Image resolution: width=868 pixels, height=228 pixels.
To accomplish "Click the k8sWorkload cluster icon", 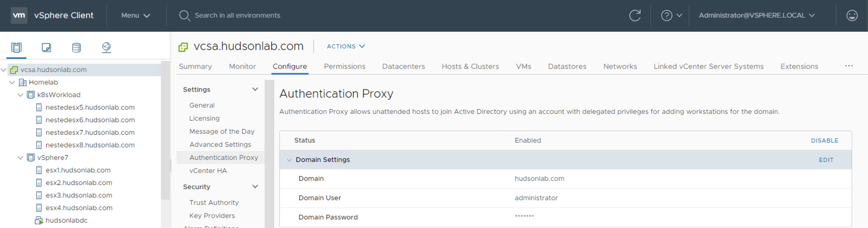I will tap(31, 95).
